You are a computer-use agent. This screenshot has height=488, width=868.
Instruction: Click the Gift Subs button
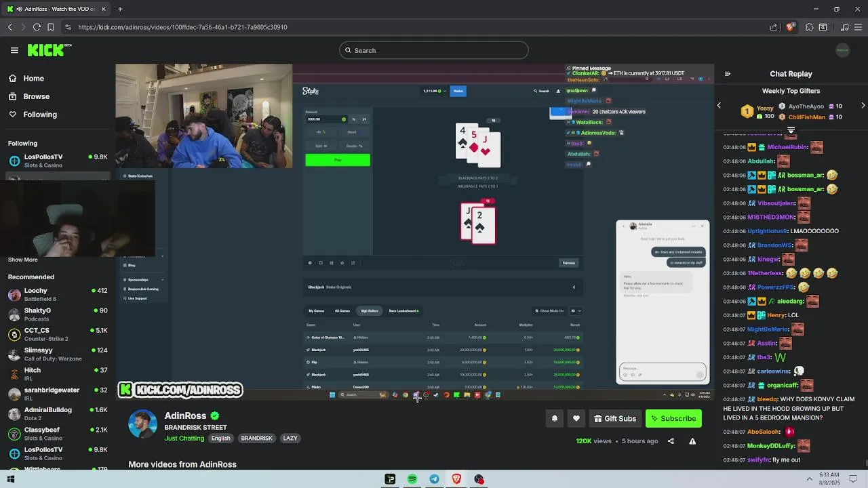[x=615, y=419]
